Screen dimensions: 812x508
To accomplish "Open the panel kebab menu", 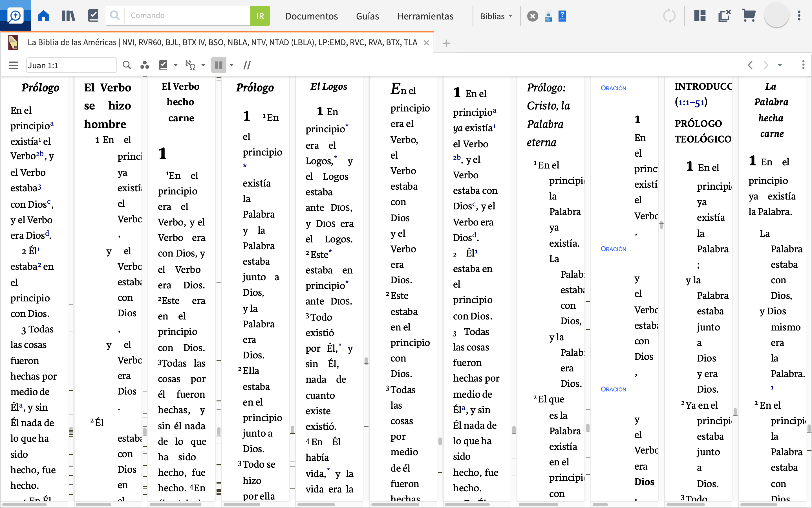I will tap(803, 65).
